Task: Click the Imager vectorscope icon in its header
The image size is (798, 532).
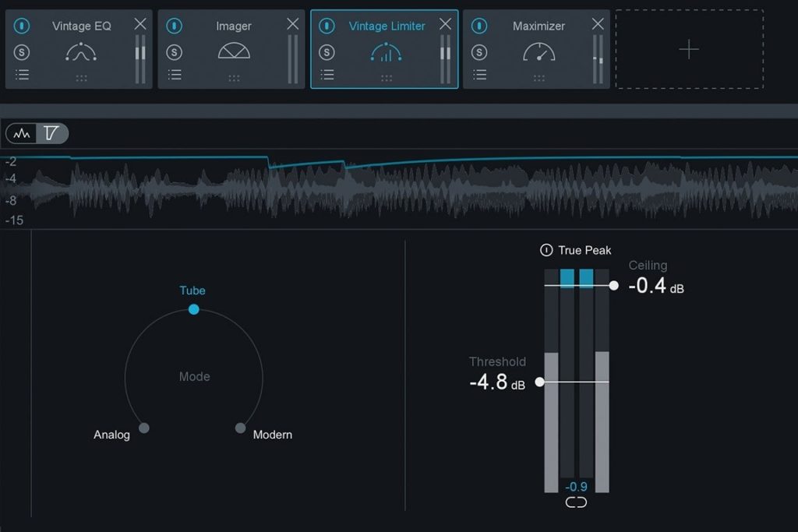Action: click(x=233, y=51)
